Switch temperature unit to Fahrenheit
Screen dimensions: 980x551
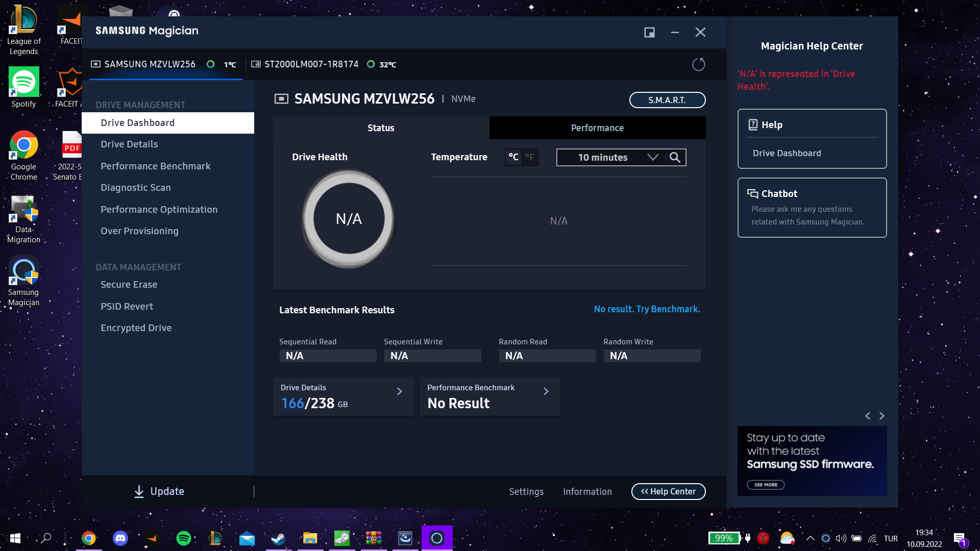(x=530, y=157)
